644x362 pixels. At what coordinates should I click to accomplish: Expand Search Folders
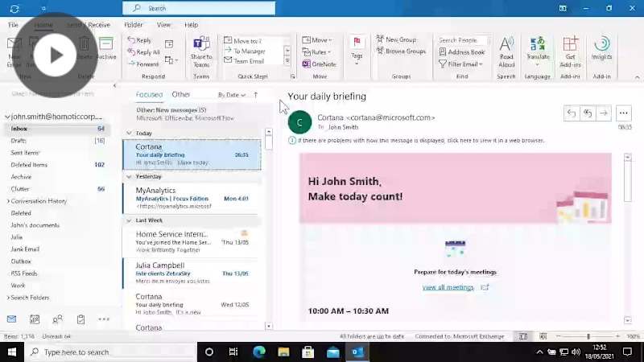click(8, 298)
